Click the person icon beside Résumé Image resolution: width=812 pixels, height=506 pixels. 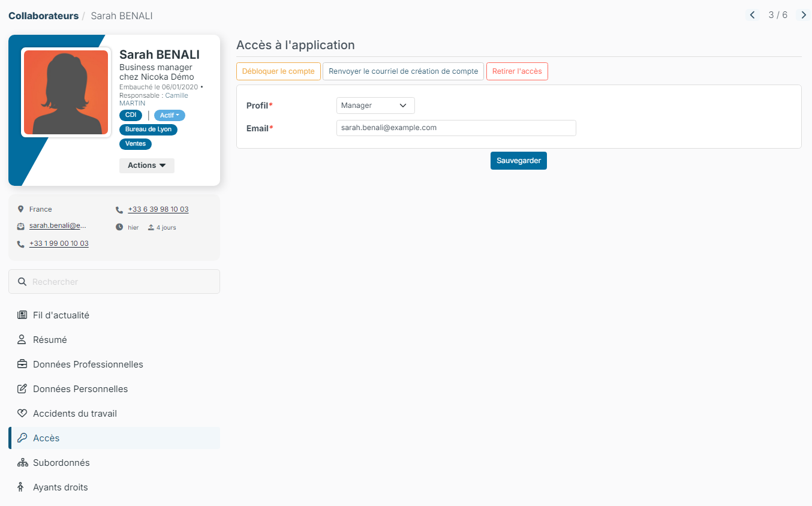click(x=22, y=340)
